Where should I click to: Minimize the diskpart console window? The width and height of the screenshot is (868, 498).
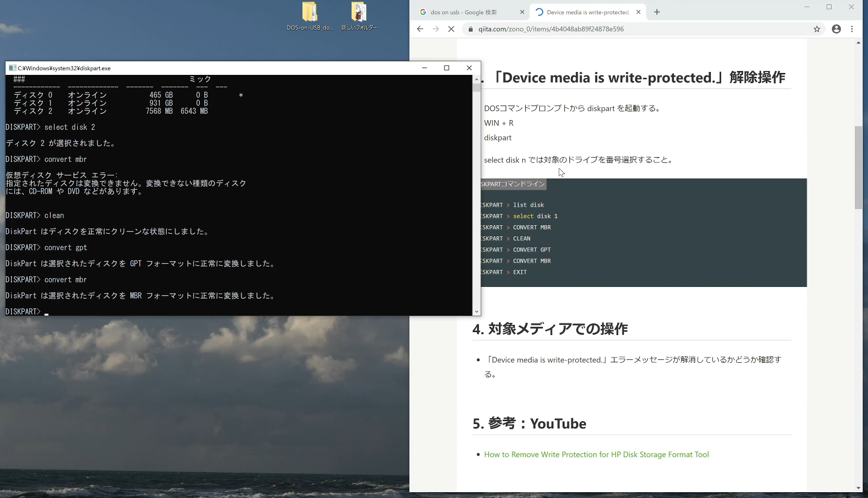point(425,68)
